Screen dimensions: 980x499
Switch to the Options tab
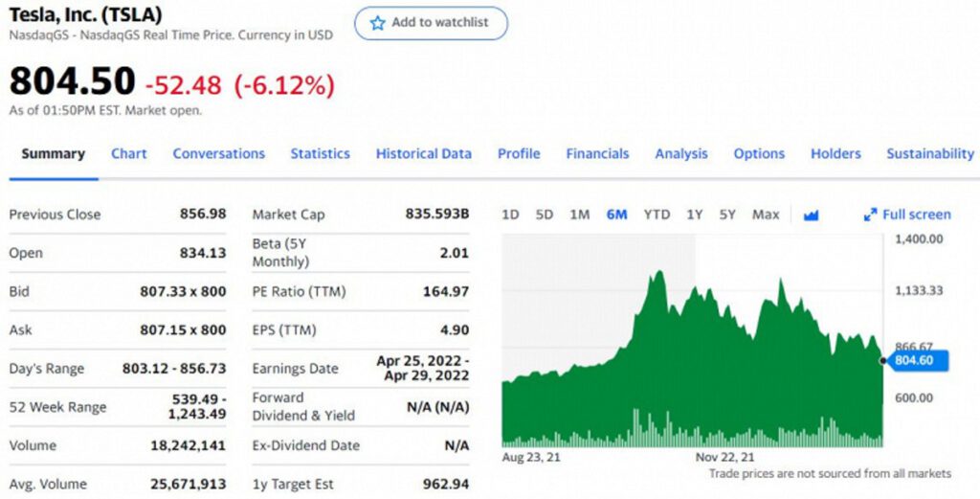point(759,154)
